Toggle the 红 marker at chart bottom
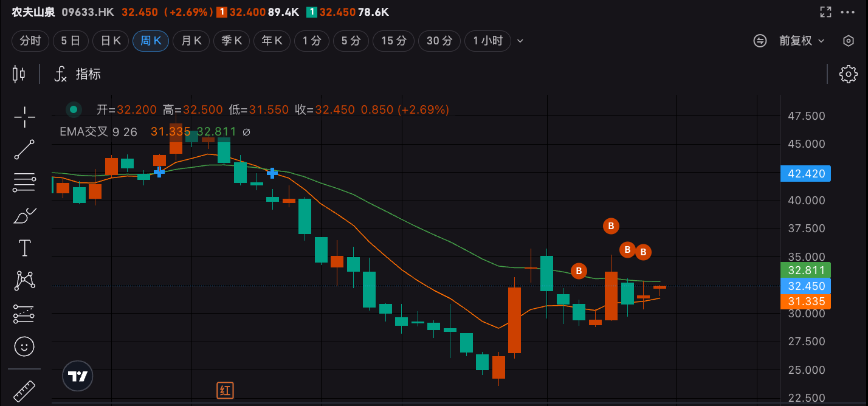This screenshot has width=868, height=406. coord(226,390)
